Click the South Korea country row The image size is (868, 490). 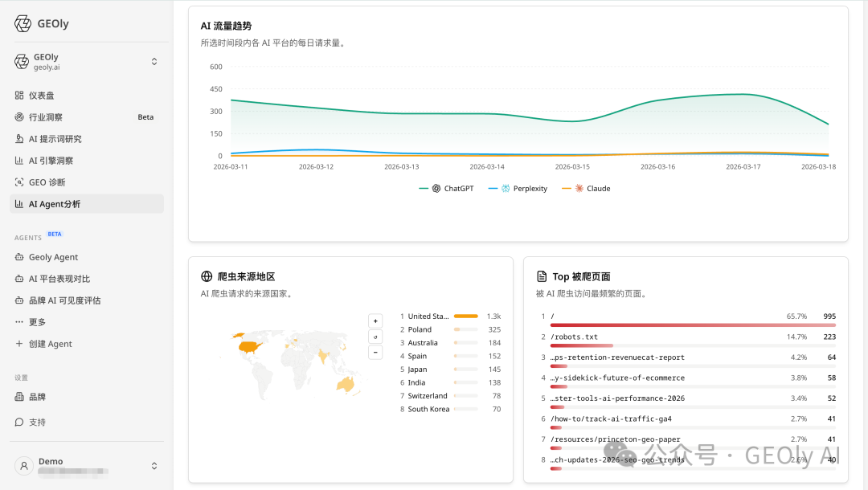(451, 409)
